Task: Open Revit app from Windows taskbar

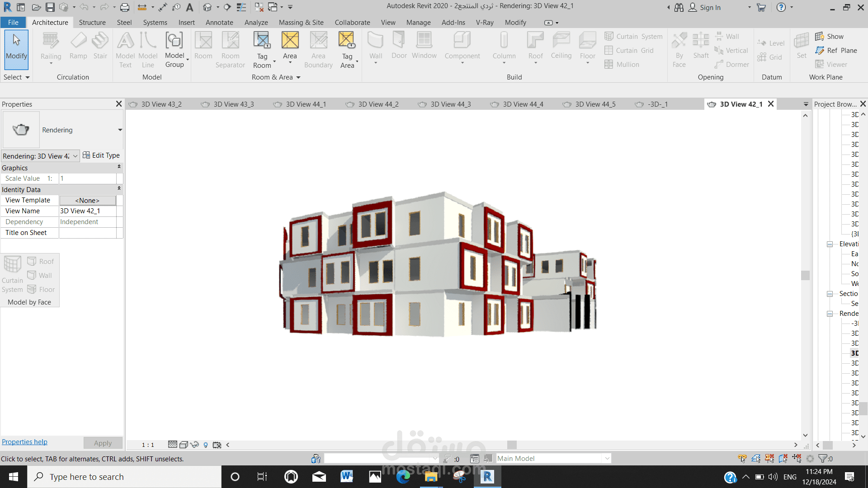Action: point(487,477)
